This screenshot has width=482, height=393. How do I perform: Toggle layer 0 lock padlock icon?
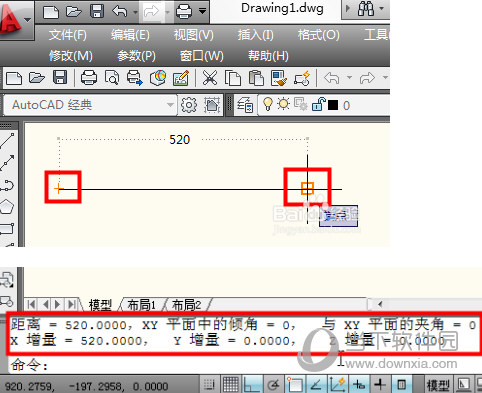point(318,104)
